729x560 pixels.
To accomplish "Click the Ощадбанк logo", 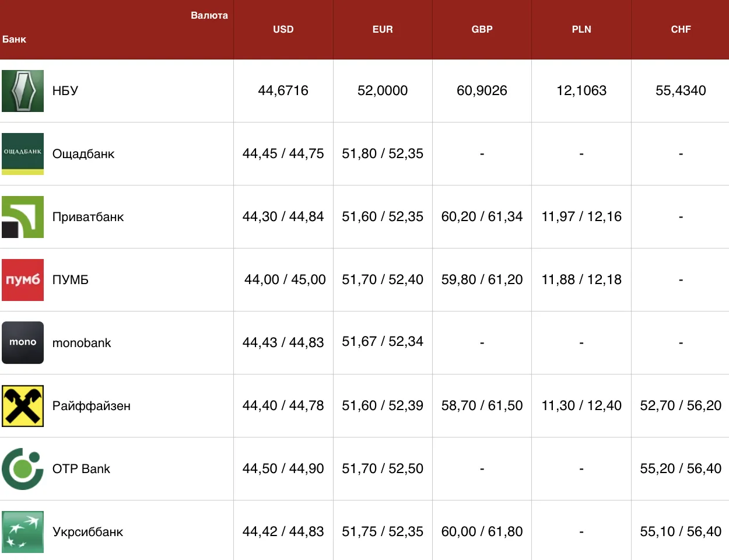I will pyautogui.click(x=23, y=154).
